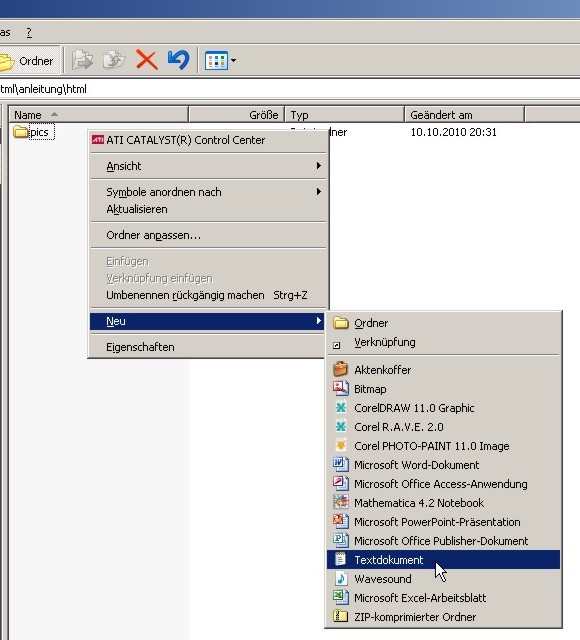Image resolution: width=580 pixels, height=640 pixels.
Task: Click the Corel R.A.V.E. 2.0 icon
Action: (340, 427)
